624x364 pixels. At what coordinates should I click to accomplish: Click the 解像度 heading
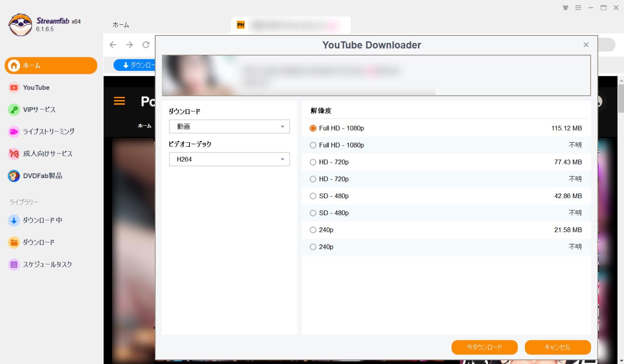pos(321,111)
